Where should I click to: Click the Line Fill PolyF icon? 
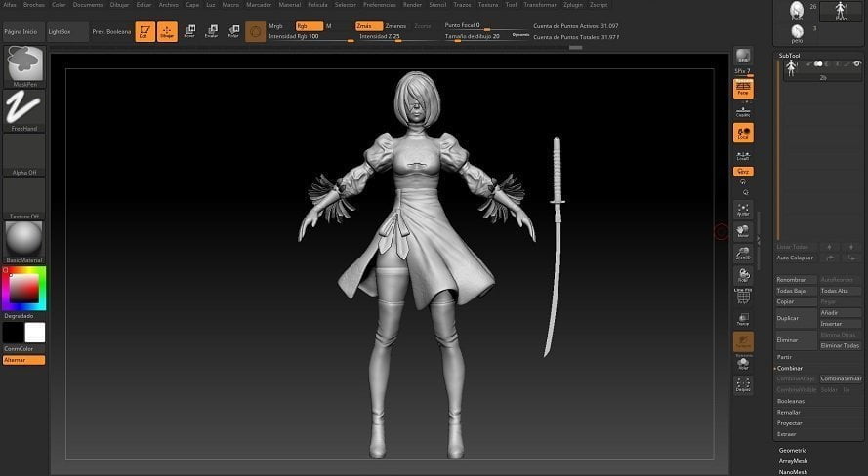click(743, 297)
